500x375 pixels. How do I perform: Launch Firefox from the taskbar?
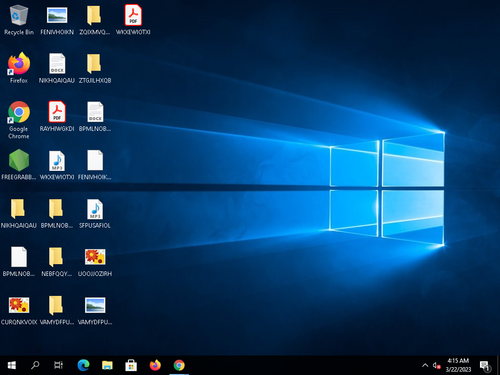155,365
